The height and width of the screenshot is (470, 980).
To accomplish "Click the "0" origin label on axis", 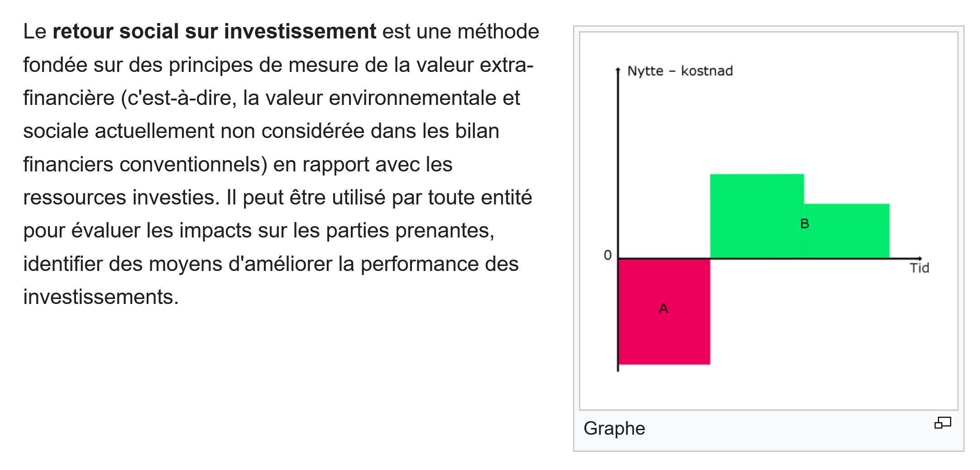I will click(607, 256).
